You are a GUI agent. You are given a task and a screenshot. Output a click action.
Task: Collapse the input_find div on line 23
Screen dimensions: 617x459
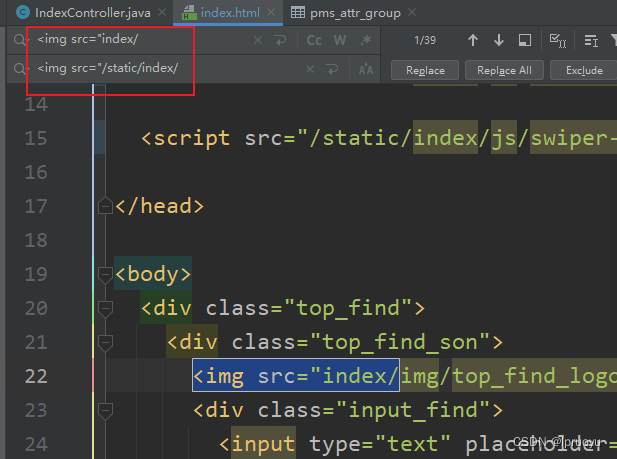pyautogui.click(x=105, y=411)
